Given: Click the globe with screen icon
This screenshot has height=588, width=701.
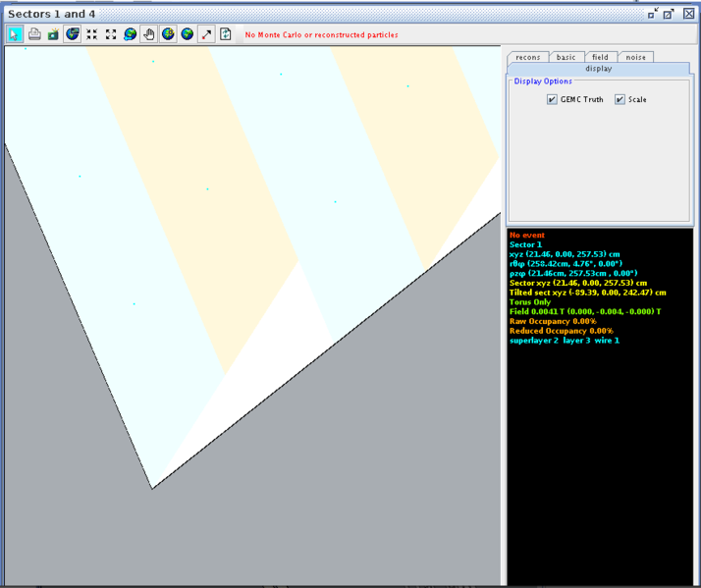Looking at the screenshot, I should [x=73, y=34].
